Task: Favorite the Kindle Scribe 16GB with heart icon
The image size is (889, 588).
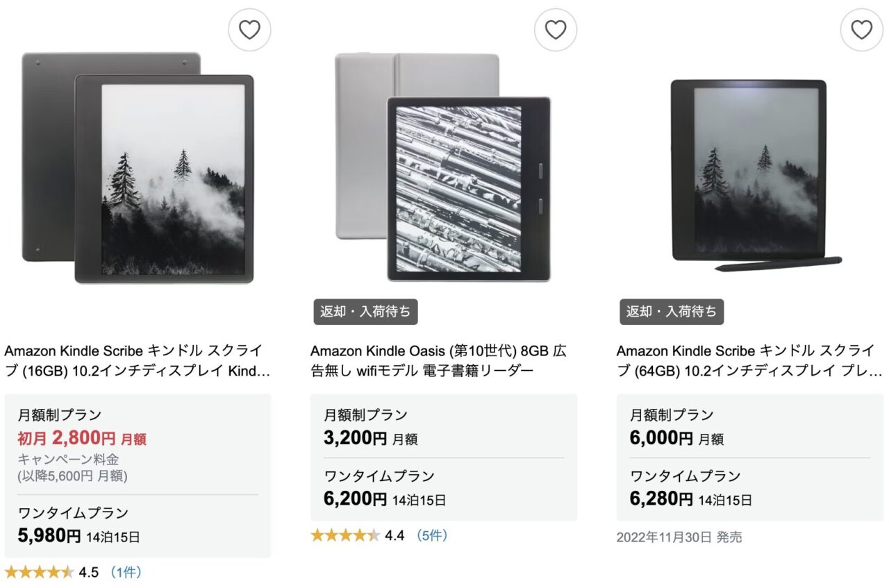Action: pyautogui.click(x=249, y=30)
